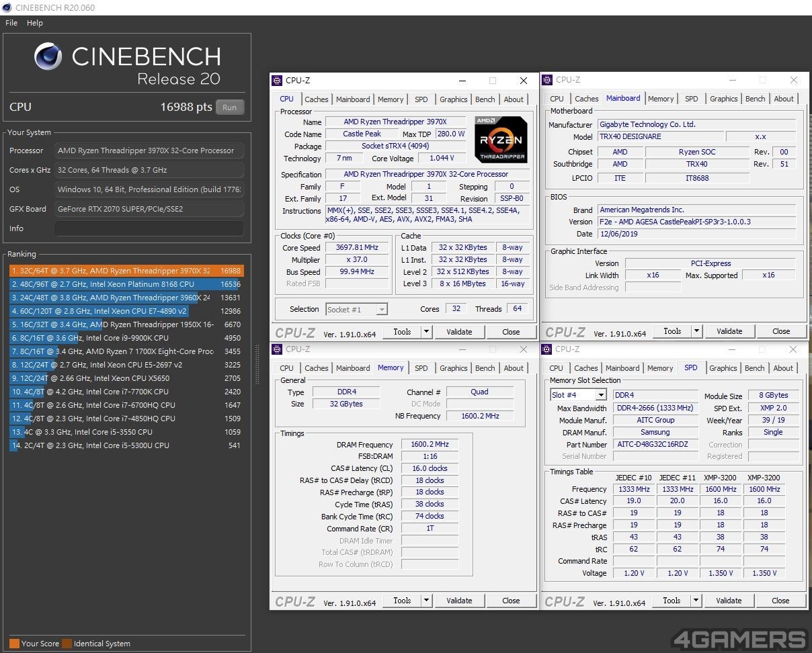Click CPU-Z icon in the SPD window

pyautogui.click(x=547, y=349)
